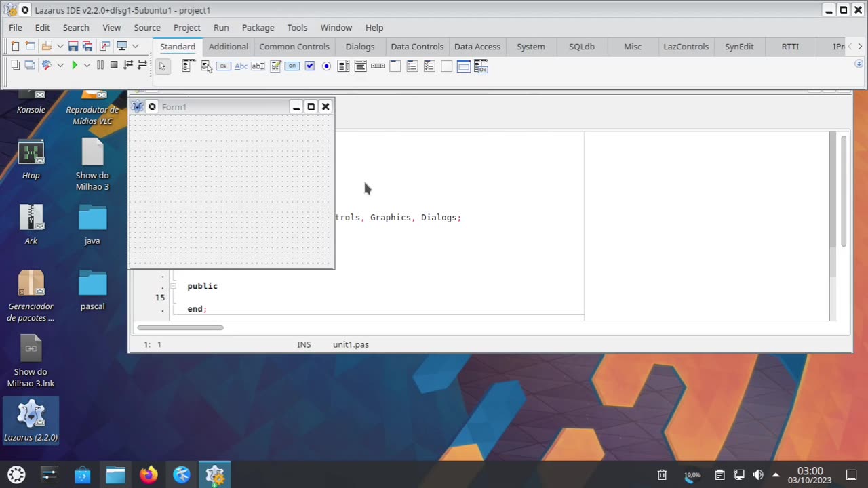Screen dimensions: 868x488
Task: Click the New Form toolbar icon
Action: point(30,46)
